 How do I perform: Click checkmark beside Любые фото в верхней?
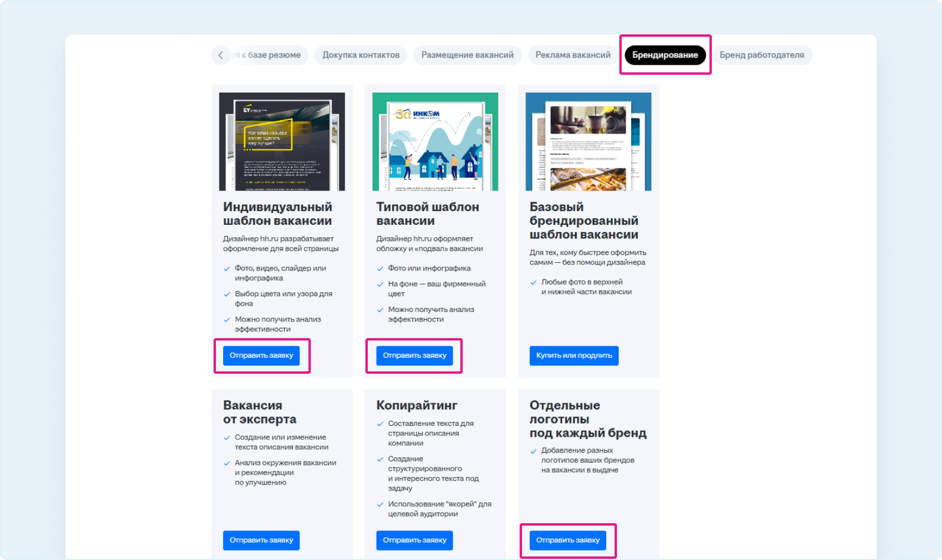pyautogui.click(x=533, y=282)
